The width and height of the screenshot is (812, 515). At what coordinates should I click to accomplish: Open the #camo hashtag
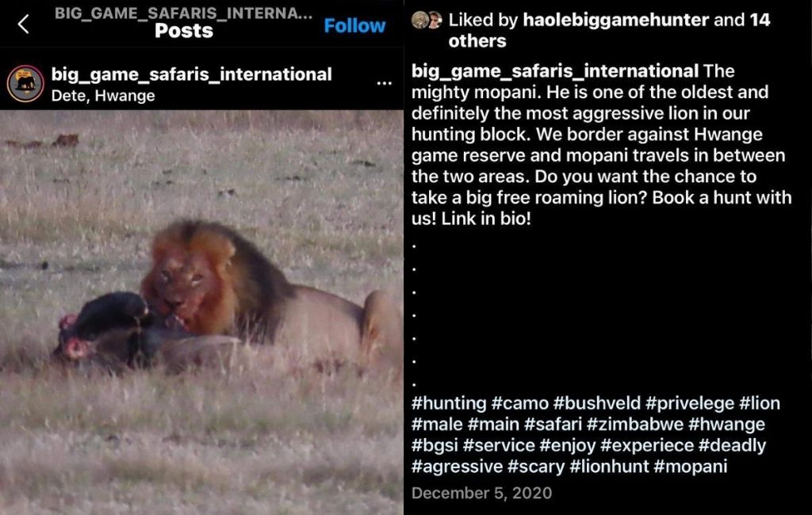tap(519, 402)
